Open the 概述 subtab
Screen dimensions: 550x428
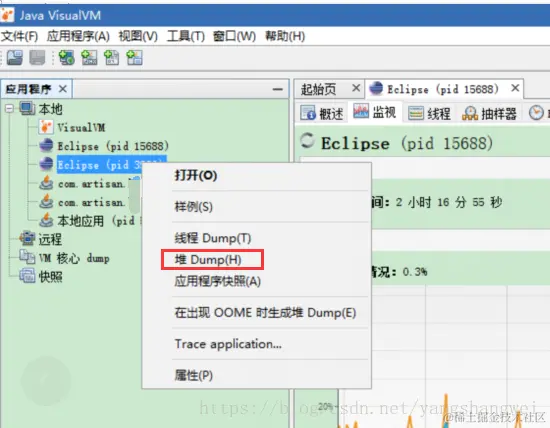[322, 113]
